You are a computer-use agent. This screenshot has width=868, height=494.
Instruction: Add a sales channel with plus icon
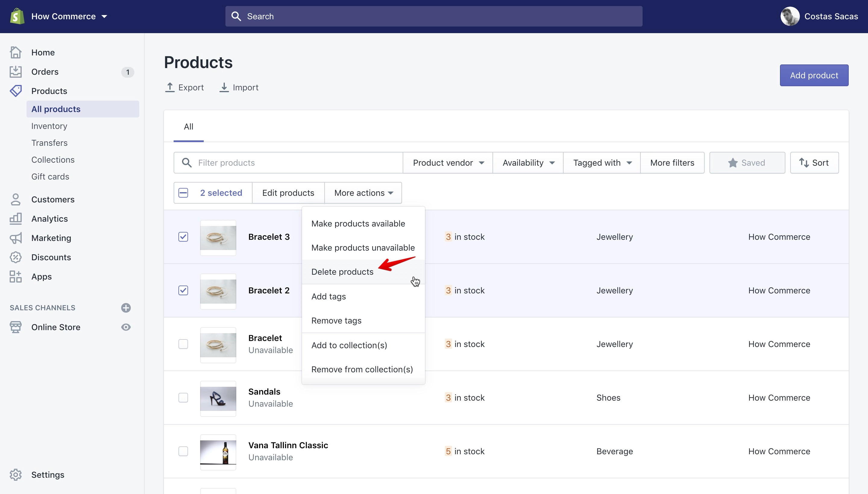[x=126, y=308]
